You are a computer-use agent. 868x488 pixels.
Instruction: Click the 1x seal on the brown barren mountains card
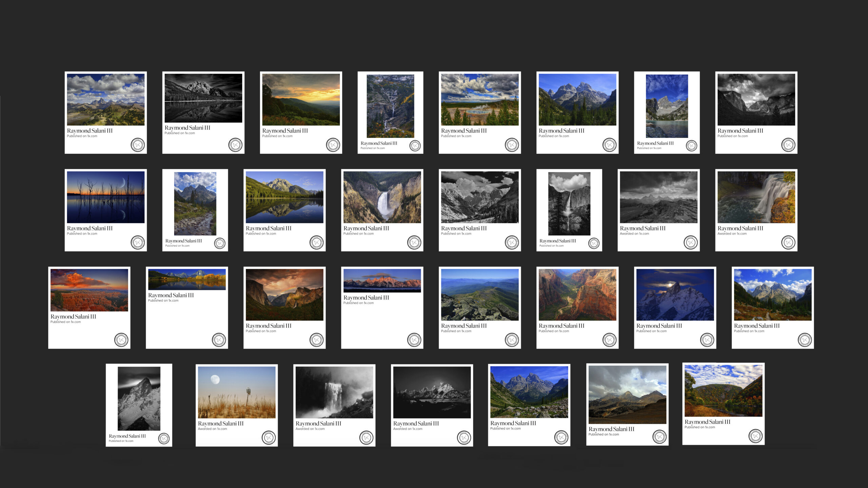point(659,437)
